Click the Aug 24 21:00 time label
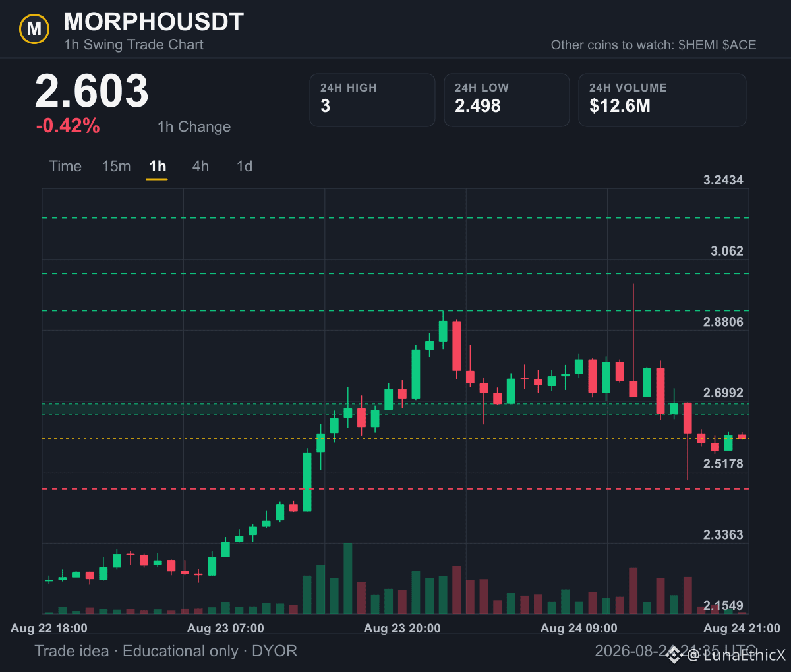Screen dimensions: 791x672 (742, 629)
